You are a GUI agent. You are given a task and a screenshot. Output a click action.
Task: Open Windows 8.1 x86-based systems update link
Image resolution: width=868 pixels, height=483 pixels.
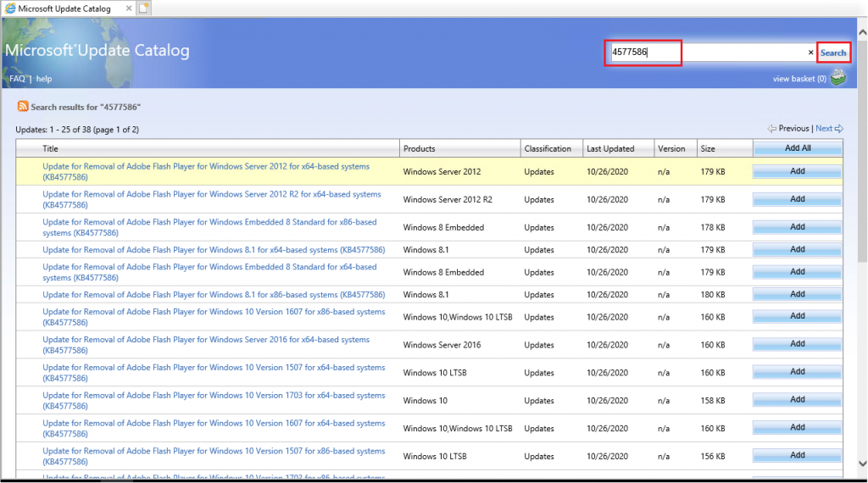point(214,295)
